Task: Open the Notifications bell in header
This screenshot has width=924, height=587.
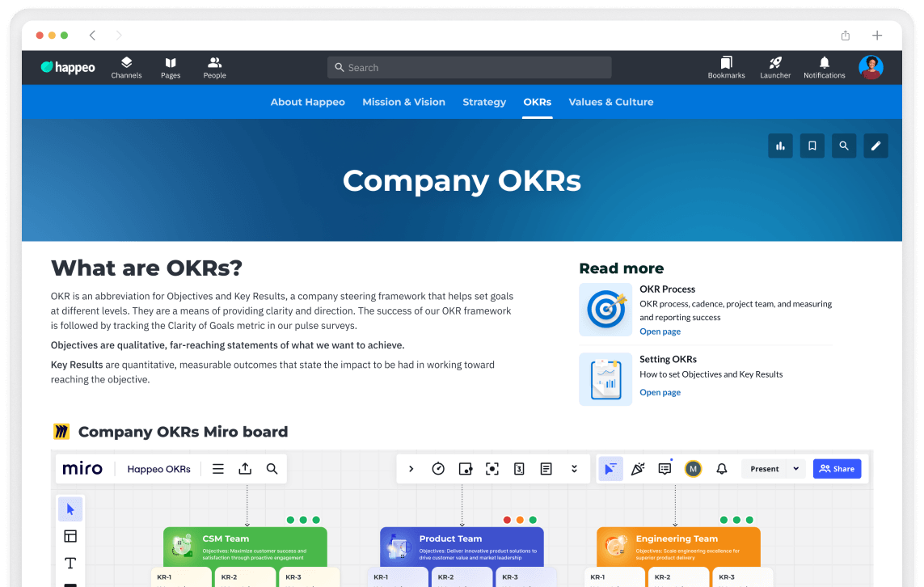Action: coord(824,68)
